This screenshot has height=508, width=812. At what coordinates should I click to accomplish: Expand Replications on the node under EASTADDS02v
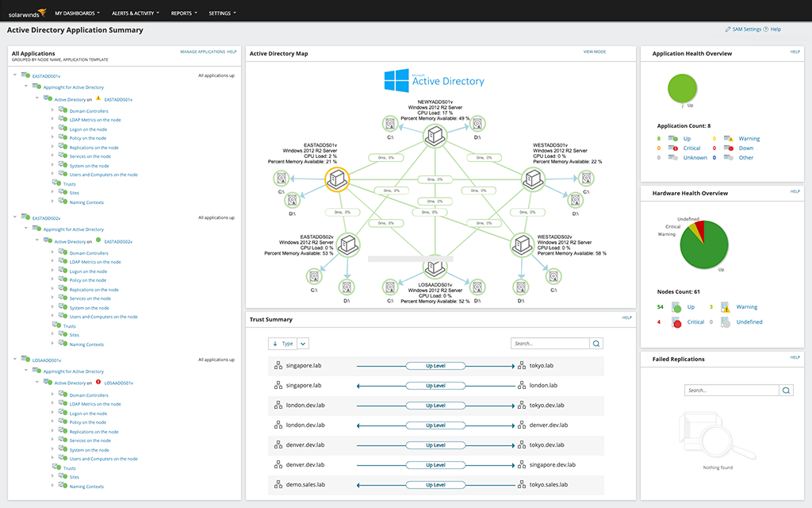coord(52,289)
